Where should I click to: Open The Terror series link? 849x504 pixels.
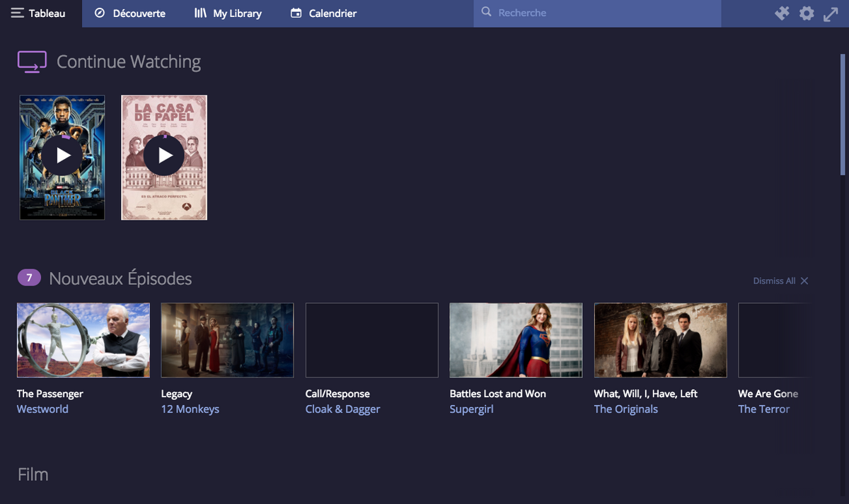[764, 409]
